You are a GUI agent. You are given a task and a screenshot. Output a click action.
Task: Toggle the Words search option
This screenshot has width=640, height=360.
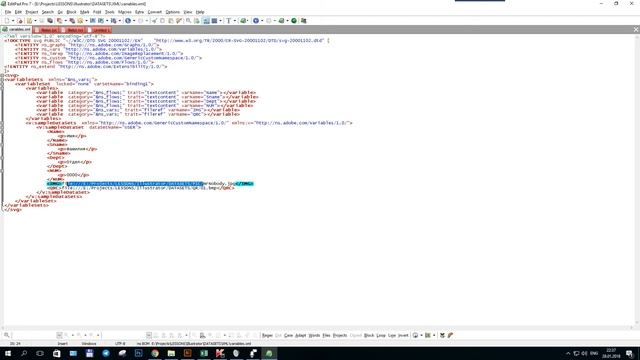[314, 336]
